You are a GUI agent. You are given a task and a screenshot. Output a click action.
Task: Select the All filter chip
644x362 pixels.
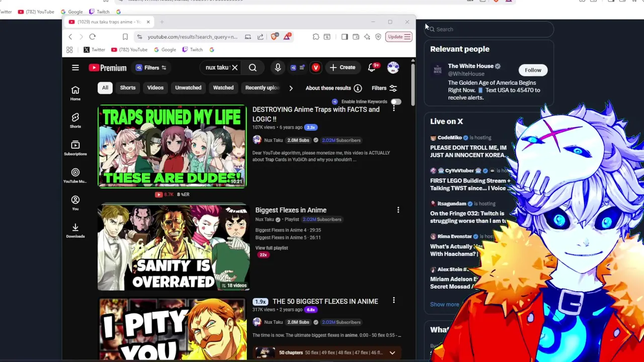click(x=105, y=87)
